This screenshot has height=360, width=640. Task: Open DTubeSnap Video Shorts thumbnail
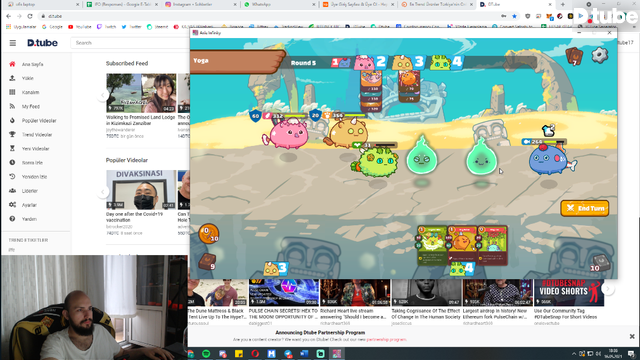[x=569, y=293]
